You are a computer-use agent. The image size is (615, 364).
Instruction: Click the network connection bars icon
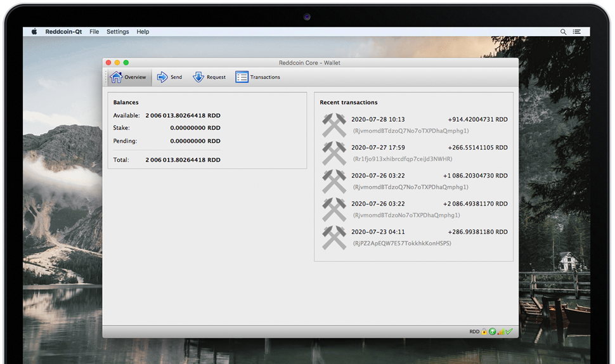(501, 332)
